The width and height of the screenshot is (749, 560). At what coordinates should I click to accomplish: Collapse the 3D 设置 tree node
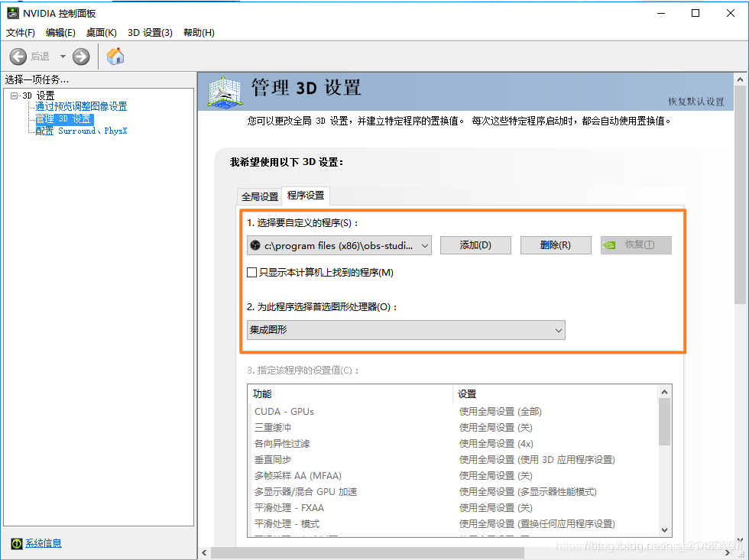14,95
